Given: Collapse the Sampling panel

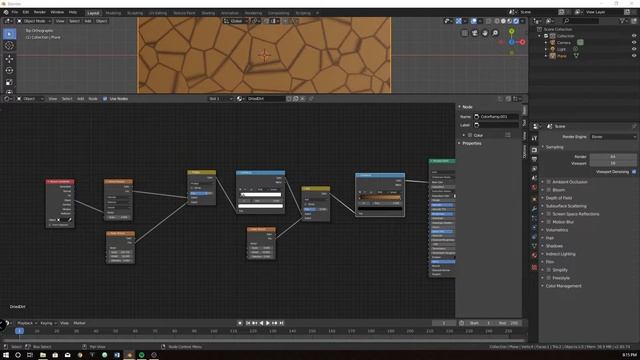Looking at the screenshot, I should [554, 147].
